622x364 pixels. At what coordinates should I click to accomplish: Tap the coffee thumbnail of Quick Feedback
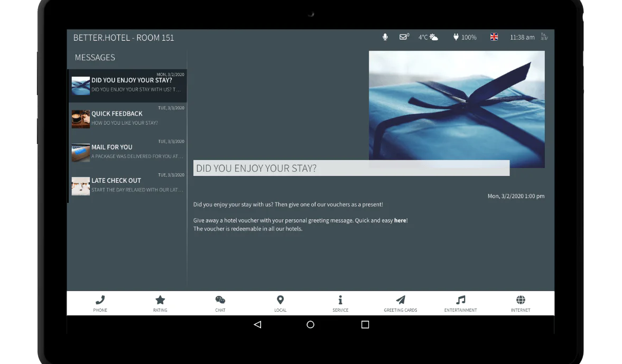pos(80,119)
